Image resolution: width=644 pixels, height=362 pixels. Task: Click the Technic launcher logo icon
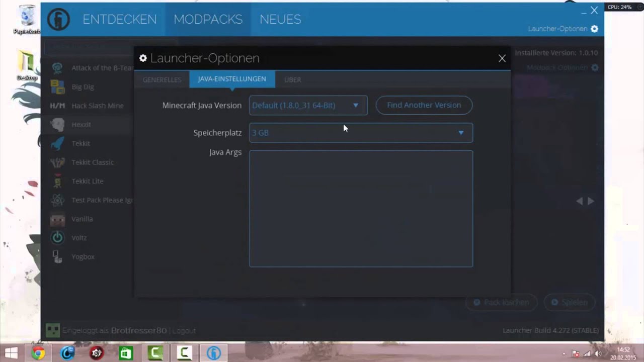pyautogui.click(x=58, y=20)
